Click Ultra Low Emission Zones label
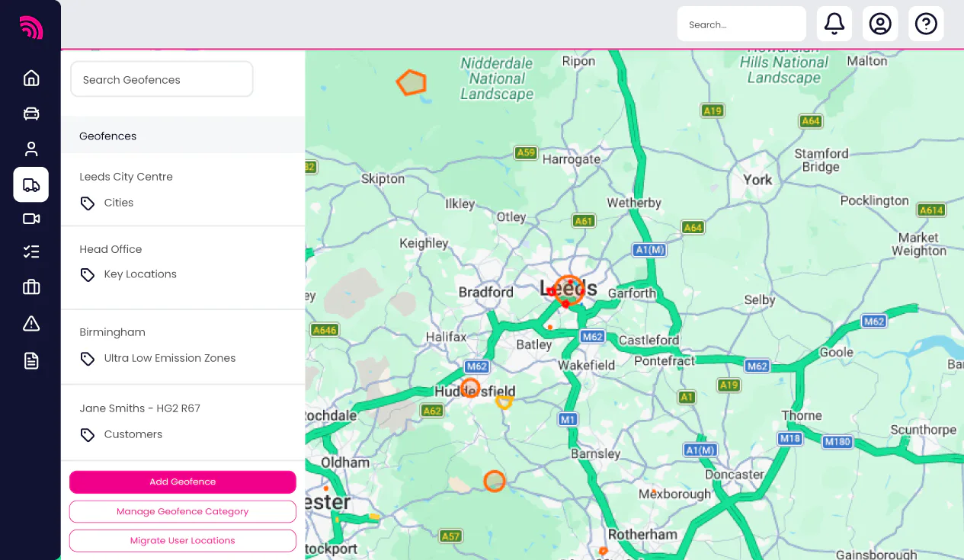Viewport: 964px width, 560px height. click(x=170, y=358)
